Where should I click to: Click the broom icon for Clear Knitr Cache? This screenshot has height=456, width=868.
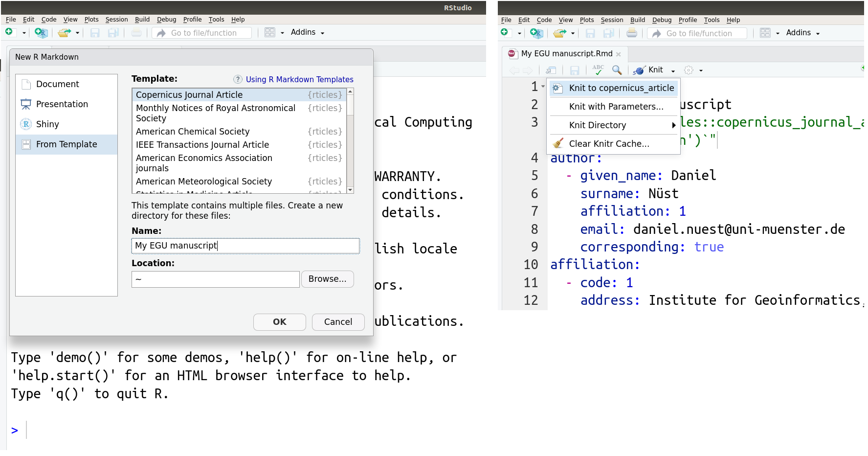(x=558, y=143)
